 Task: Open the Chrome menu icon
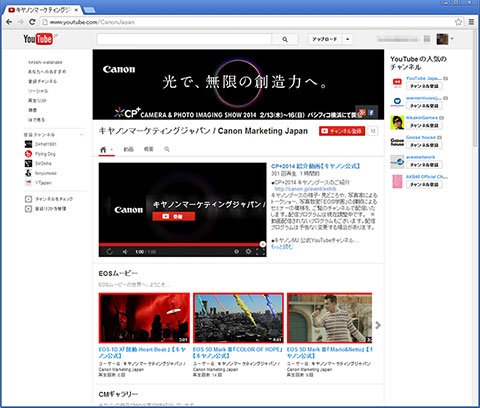[x=471, y=22]
